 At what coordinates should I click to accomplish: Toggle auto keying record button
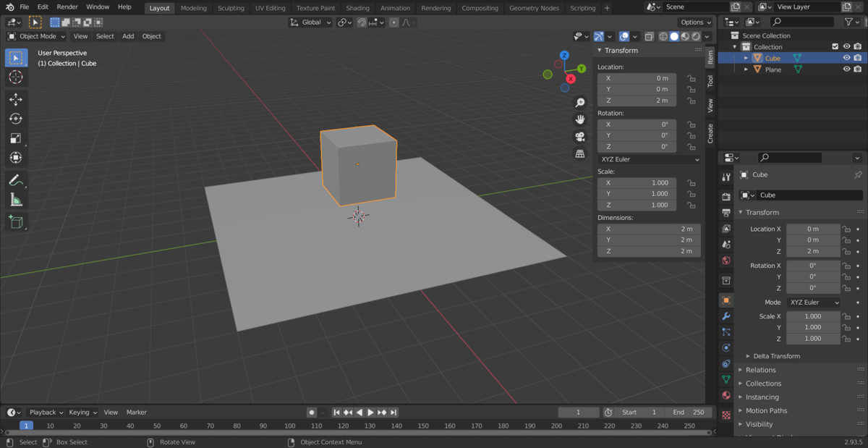[x=312, y=413]
